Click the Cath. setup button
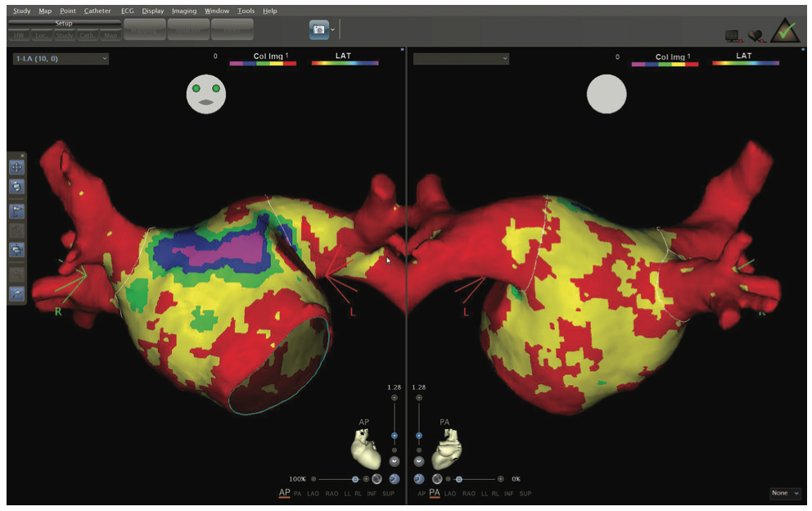The height and width of the screenshot is (511, 812). pos(89,36)
